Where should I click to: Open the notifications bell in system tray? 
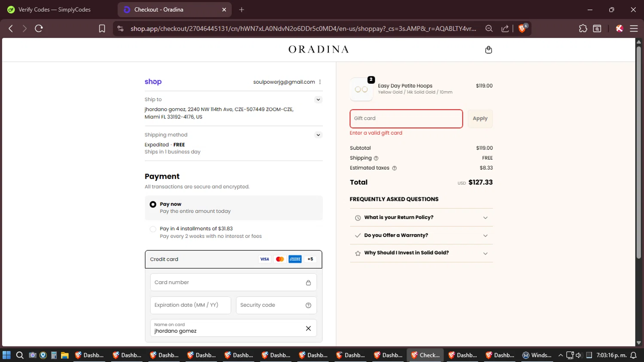[x=633, y=355]
